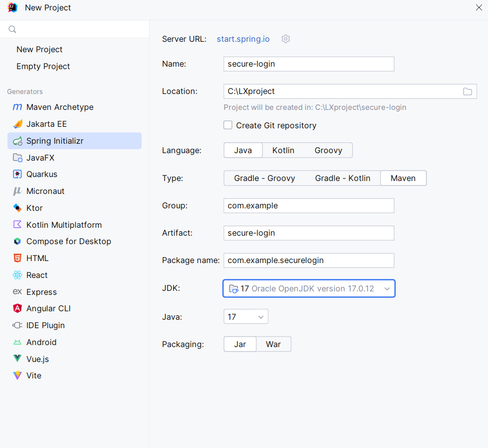Click the Angular CLI shield icon

point(17,308)
